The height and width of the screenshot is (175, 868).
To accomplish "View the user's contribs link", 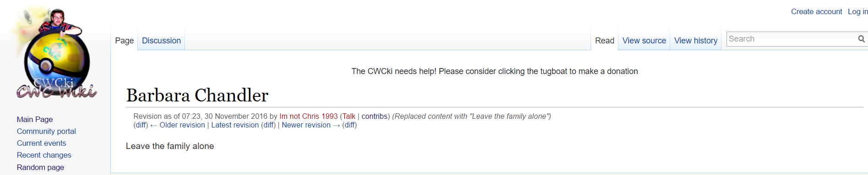I will click(x=374, y=116).
